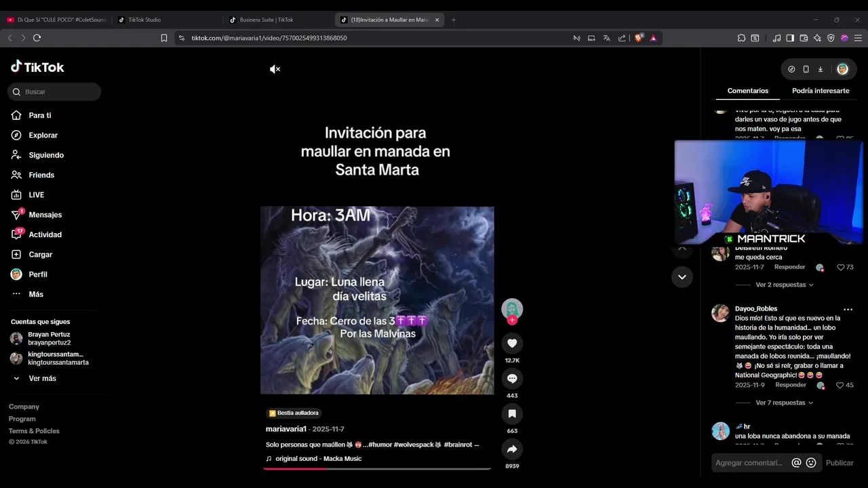Open Terms & Policies footer link
The width and height of the screenshot is (868, 488).
coord(34,431)
